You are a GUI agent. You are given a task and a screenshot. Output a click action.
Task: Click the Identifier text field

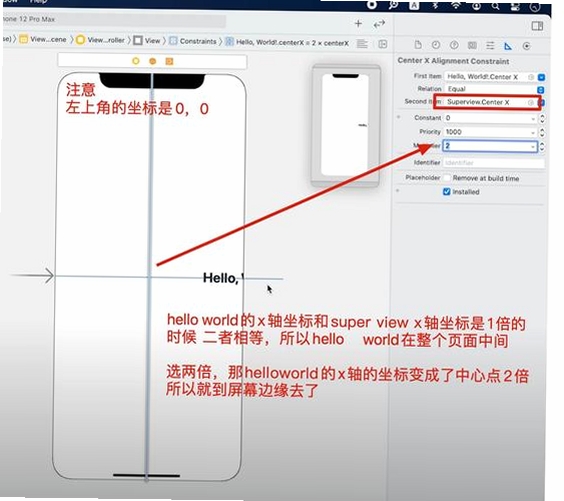tap(494, 163)
